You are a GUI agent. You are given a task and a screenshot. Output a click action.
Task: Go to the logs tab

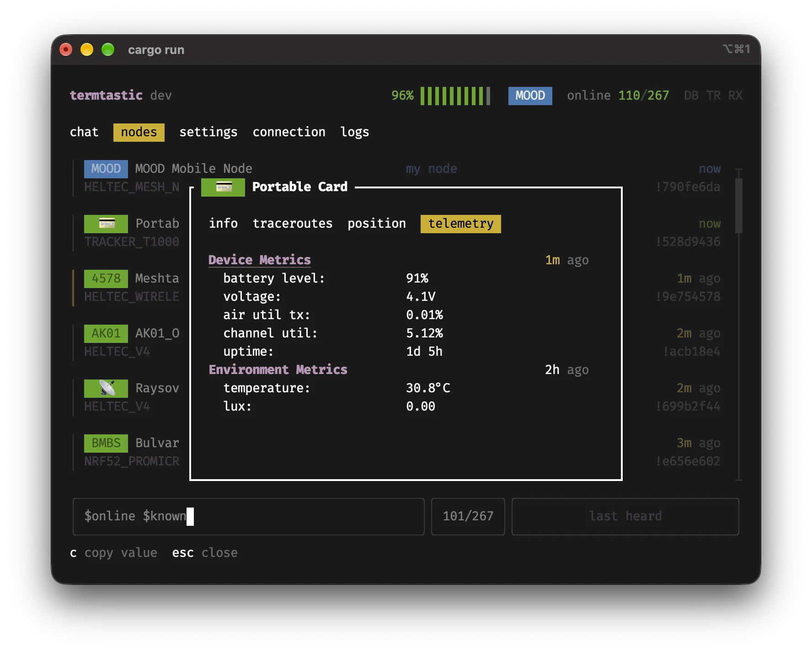(355, 132)
